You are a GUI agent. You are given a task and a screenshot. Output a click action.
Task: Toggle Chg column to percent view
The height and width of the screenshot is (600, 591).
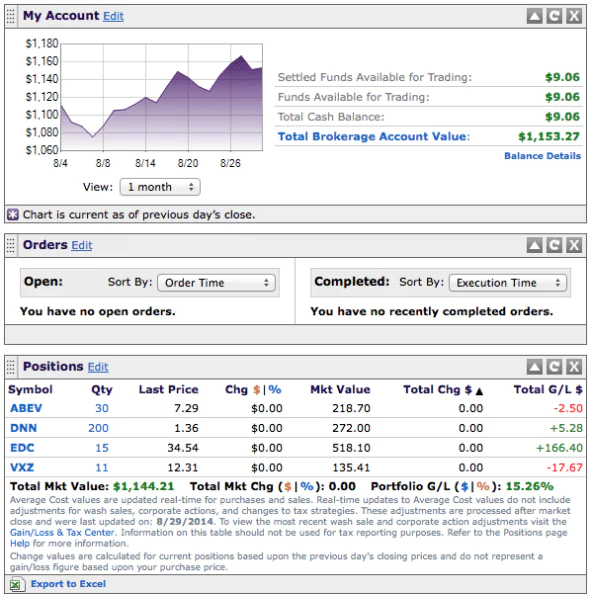coord(275,390)
